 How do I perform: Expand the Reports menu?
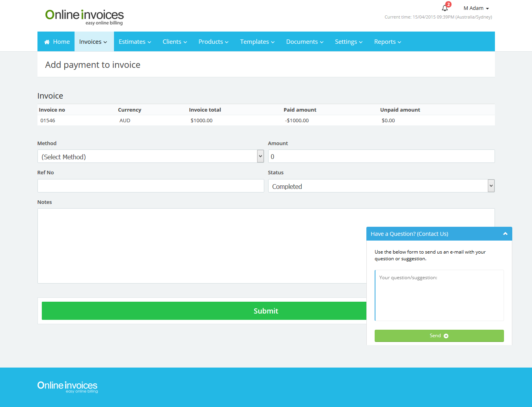pos(387,42)
